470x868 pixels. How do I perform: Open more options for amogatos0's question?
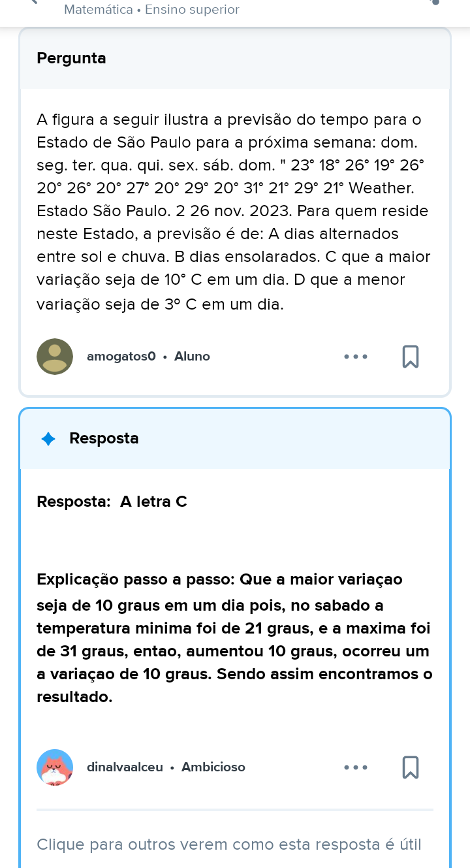[356, 357]
